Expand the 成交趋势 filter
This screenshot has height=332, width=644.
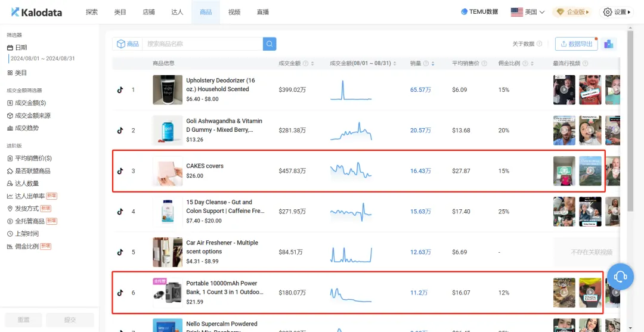[x=23, y=128]
